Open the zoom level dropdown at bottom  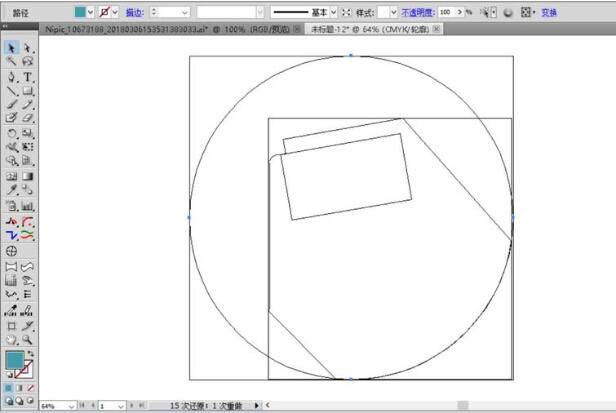(71, 406)
